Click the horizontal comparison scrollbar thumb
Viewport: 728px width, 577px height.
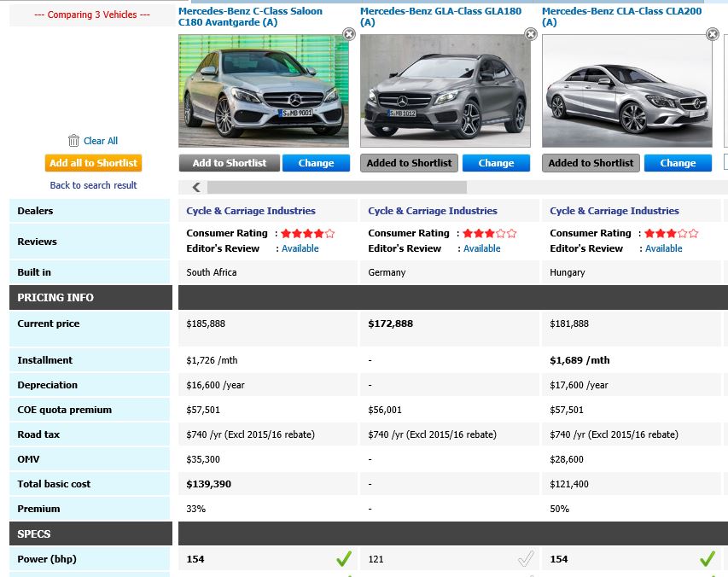coord(337,187)
